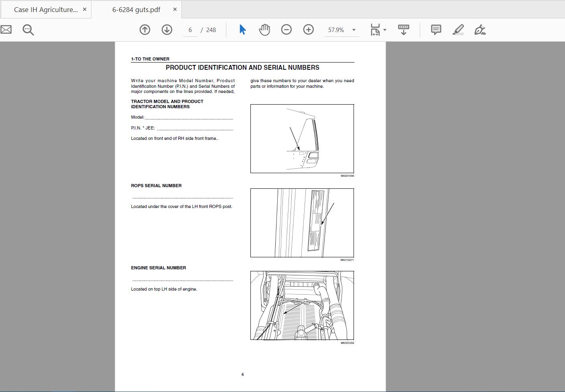Go to previous page with up arrow
Viewport: 565px width, 392px height.
point(145,30)
